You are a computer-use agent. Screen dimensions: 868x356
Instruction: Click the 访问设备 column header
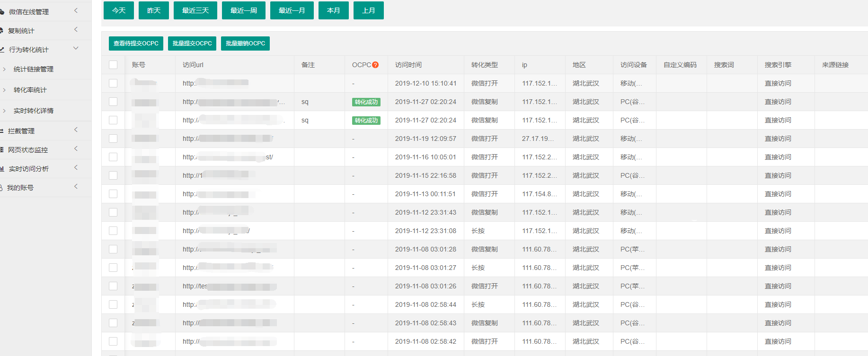click(x=634, y=65)
